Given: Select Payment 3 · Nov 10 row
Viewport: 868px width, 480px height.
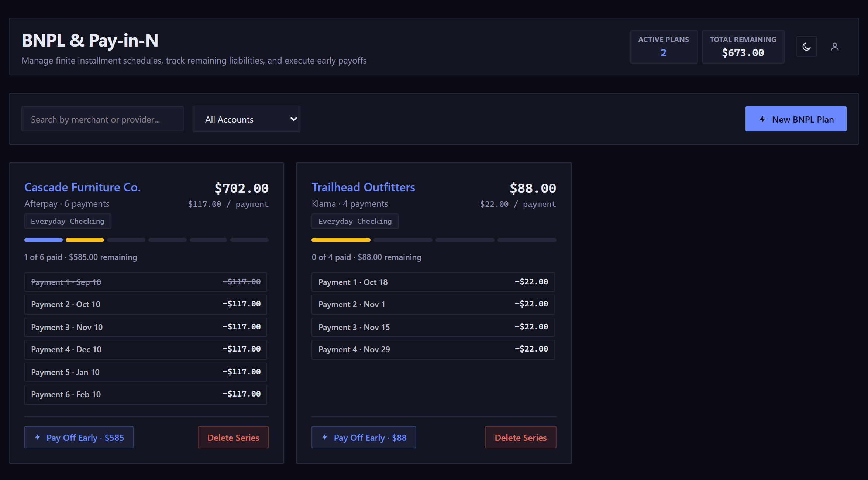Looking at the screenshot, I should [146, 327].
